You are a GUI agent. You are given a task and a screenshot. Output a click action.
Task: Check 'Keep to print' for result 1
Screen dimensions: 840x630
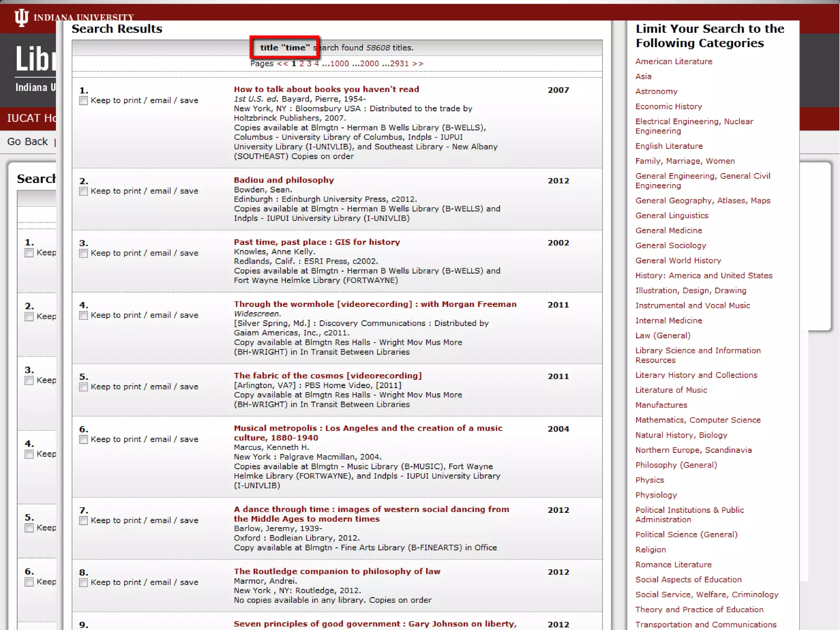83,101
